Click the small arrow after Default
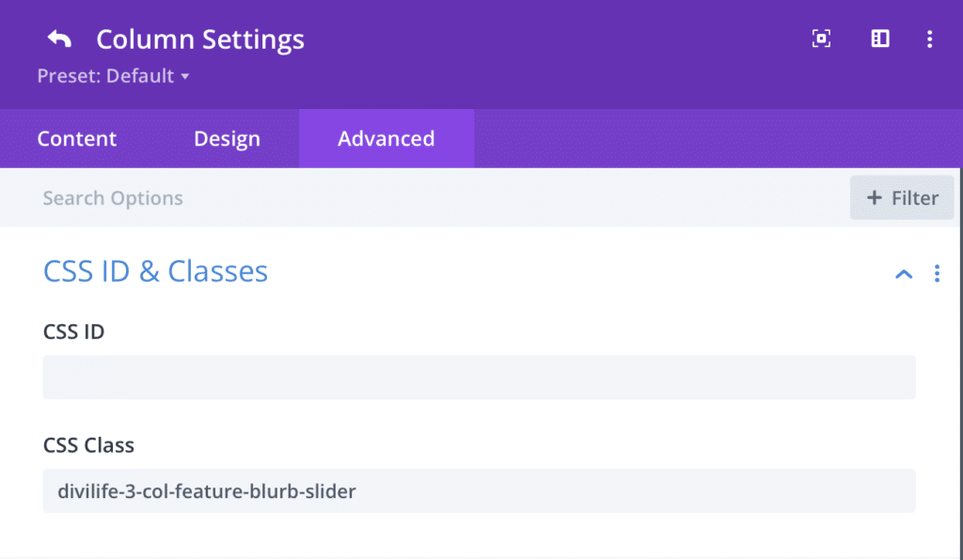Viewport: 963px width, 560px height. [x=185, y=76]
